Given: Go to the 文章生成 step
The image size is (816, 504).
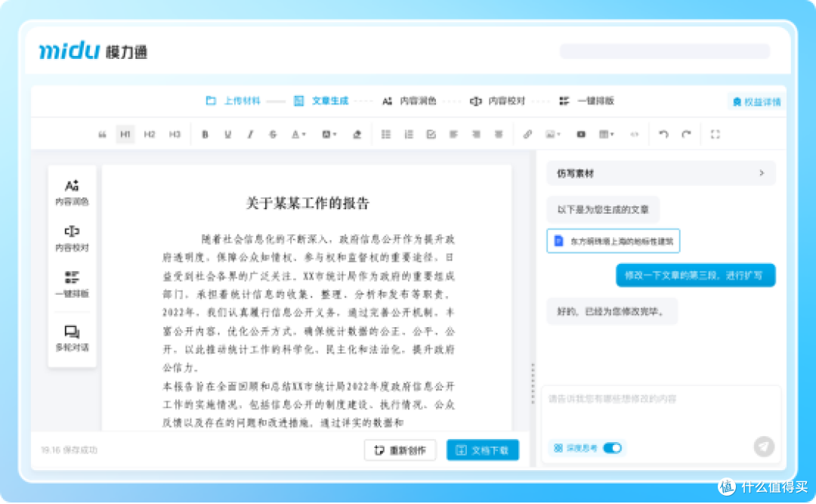Looking at the screenshot, I should (x=320, y=100).
